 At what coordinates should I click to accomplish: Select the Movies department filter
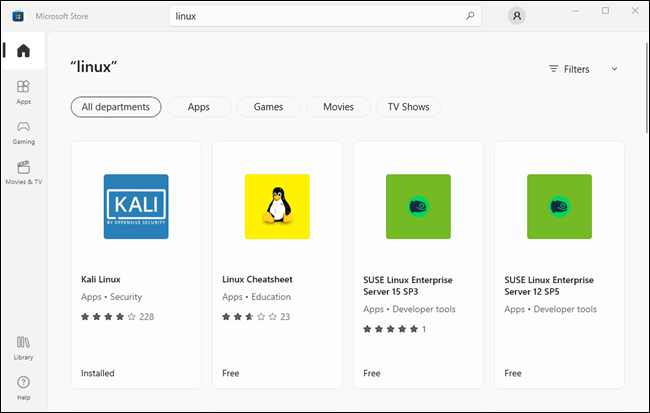(x=338, y=107)
